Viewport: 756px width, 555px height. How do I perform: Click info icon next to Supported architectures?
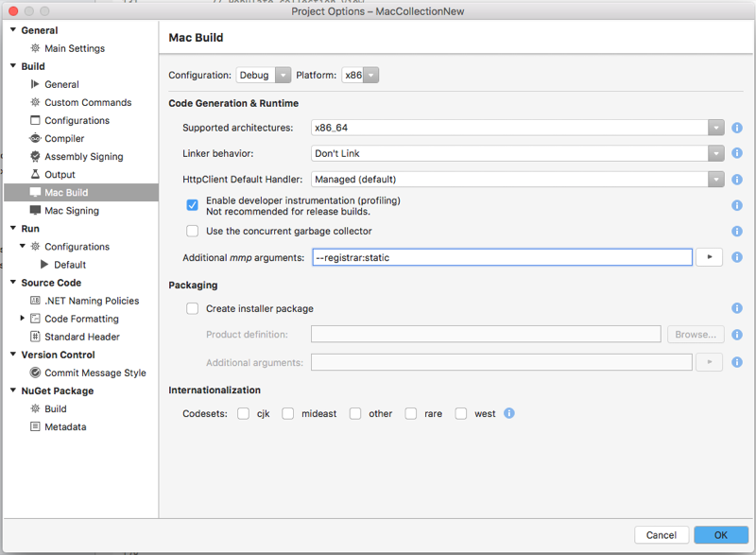pyautogui.click(x=736, y=128)
